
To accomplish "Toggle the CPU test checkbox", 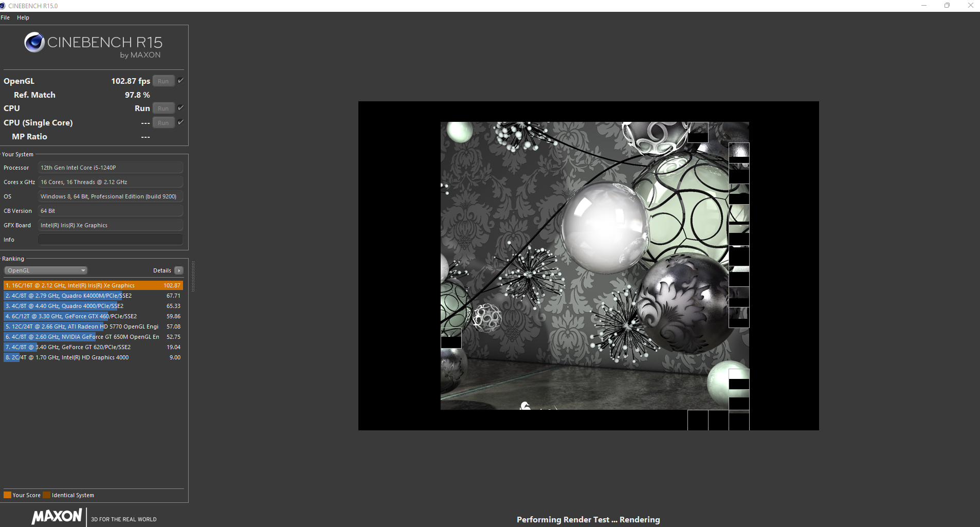I will (180, 108).
